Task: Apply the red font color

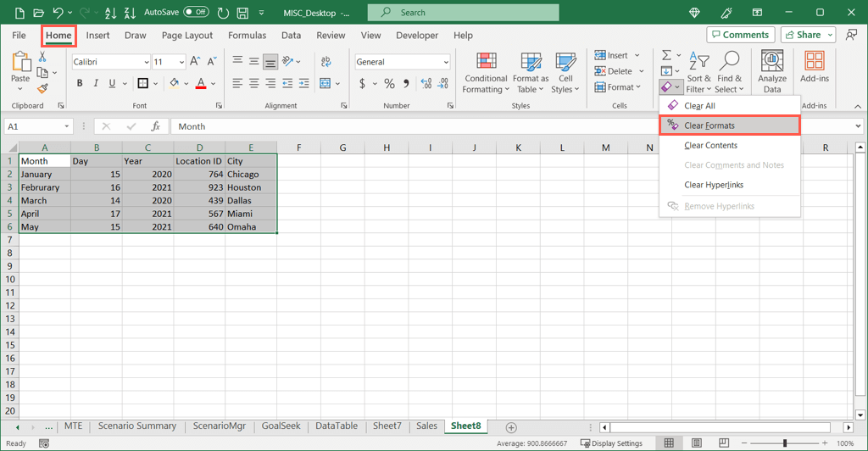Action: coord(201,84)
